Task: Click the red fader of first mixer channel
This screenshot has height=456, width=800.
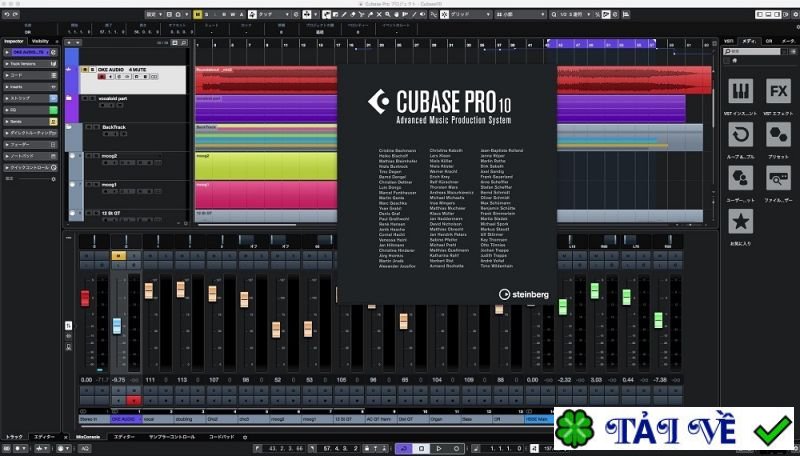Action: pos(85,297)
